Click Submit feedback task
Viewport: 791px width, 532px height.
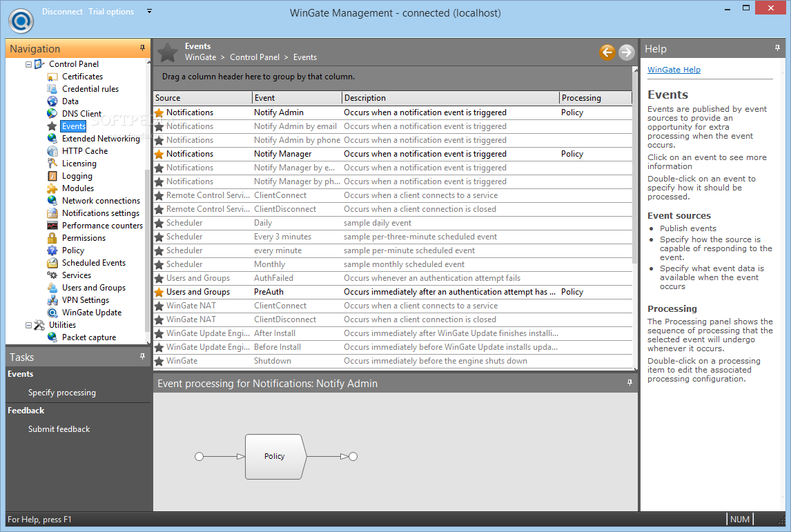(59, 429)
